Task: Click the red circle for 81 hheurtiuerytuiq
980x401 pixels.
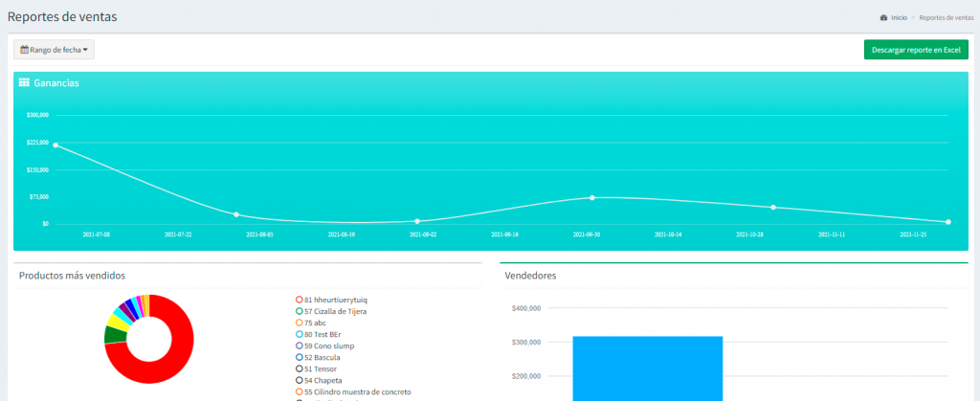Action: [299, 300]
